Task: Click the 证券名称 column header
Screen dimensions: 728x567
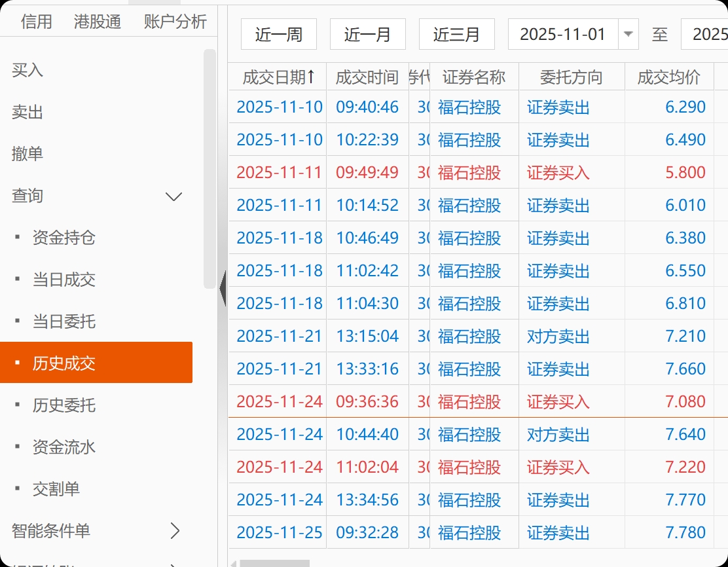Action: point(474,77)
